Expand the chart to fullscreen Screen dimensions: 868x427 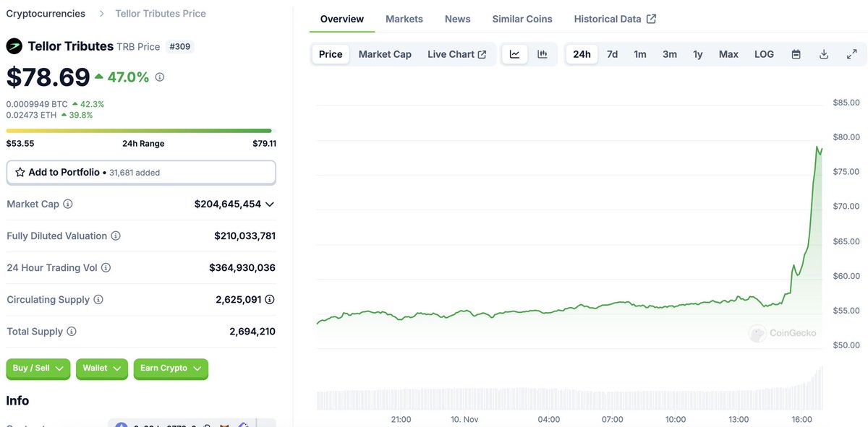[851, 54]
